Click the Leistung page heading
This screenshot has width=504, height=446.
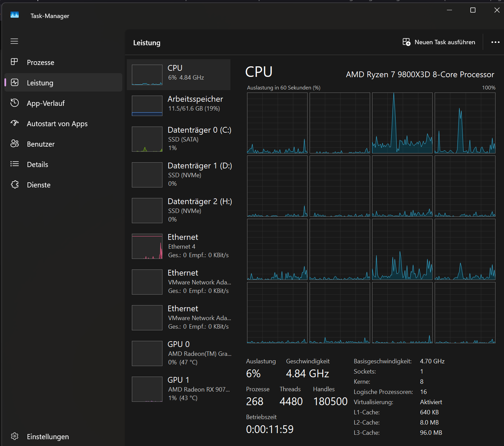147,43
